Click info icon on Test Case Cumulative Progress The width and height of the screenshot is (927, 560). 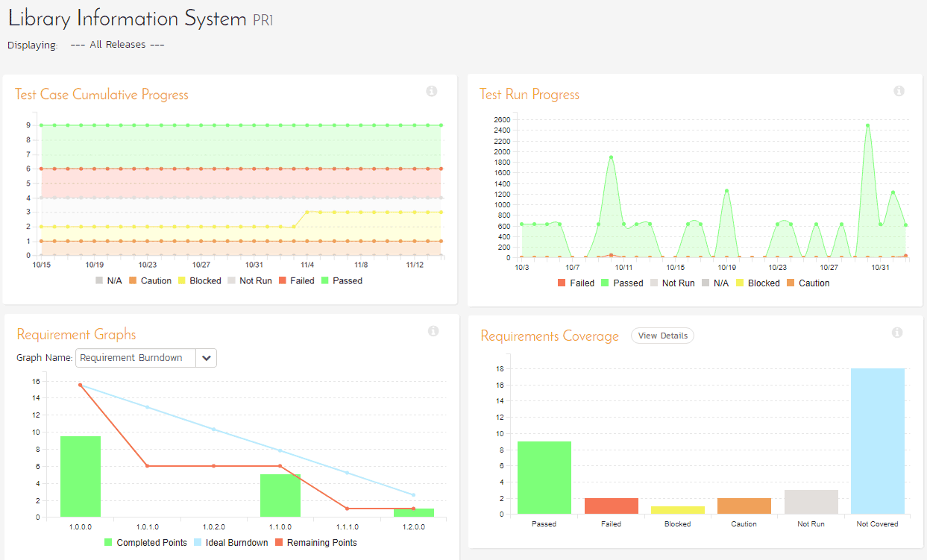coord(431,91)
